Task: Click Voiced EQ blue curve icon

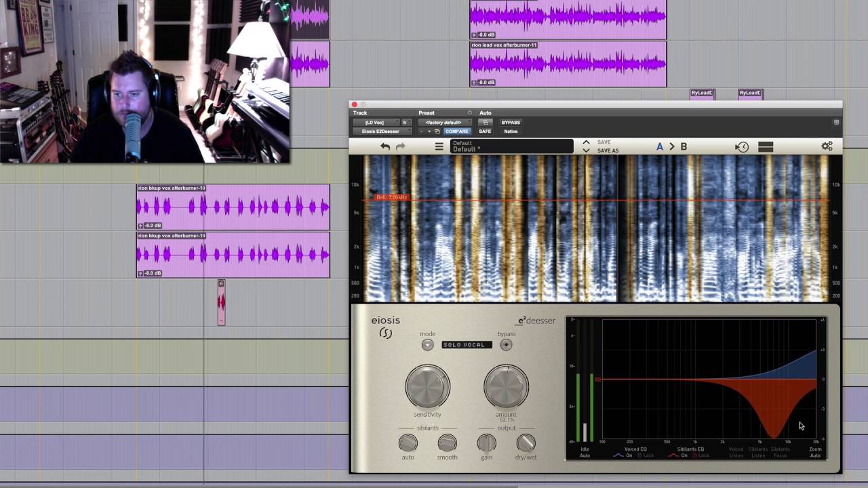Action: (x=618, y=455)
